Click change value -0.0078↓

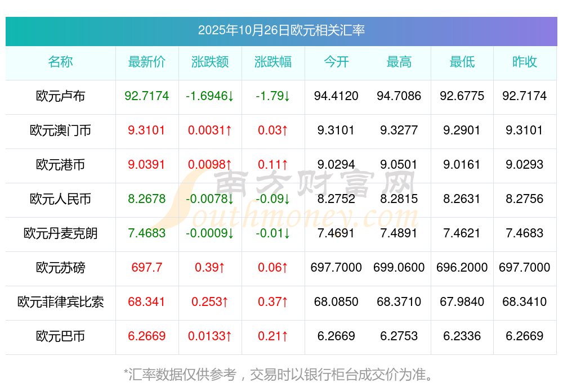click(x=209, y=199)
